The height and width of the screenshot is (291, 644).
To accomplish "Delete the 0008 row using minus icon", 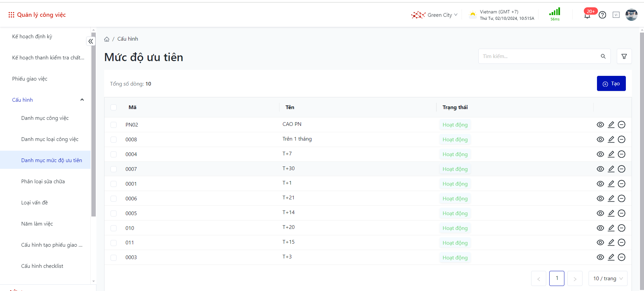I will click(x=621, y=140).
